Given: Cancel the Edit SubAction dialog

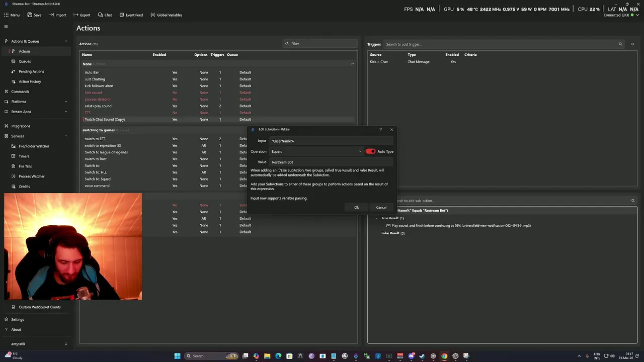Looking at the screenshot, I should pyautogui.click(x=381, y=208).
